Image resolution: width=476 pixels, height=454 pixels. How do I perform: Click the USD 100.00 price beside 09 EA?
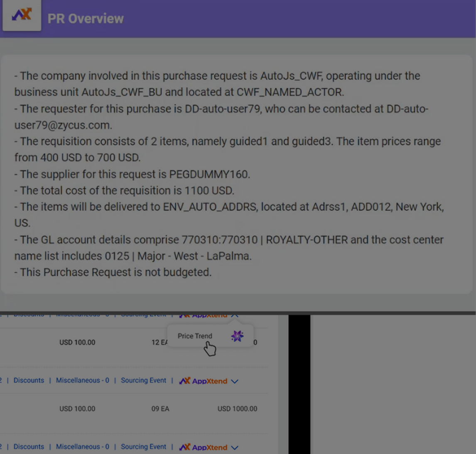77,409
